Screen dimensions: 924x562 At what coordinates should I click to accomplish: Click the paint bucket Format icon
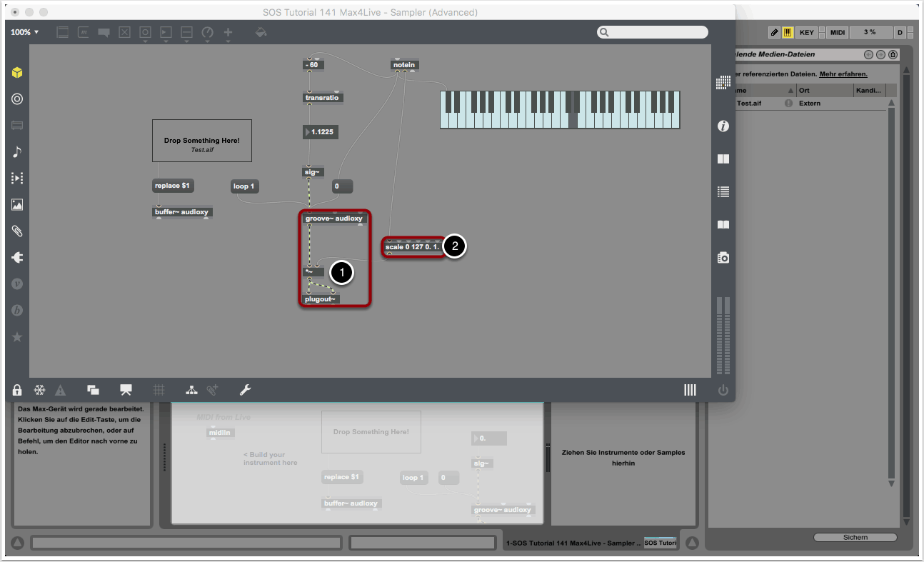261,32
